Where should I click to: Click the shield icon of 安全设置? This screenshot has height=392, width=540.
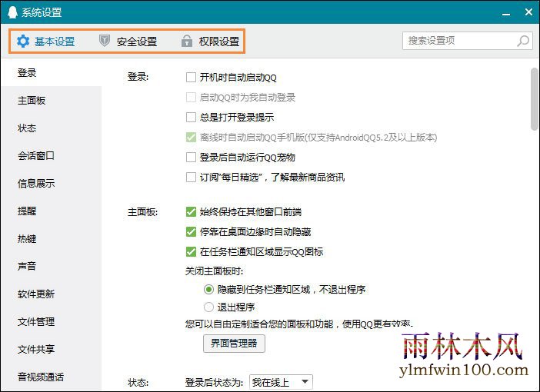(105, 41)
